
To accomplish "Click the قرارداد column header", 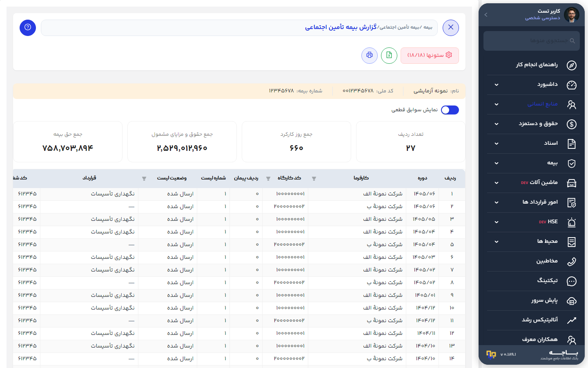I will click(x=89, y=178).
